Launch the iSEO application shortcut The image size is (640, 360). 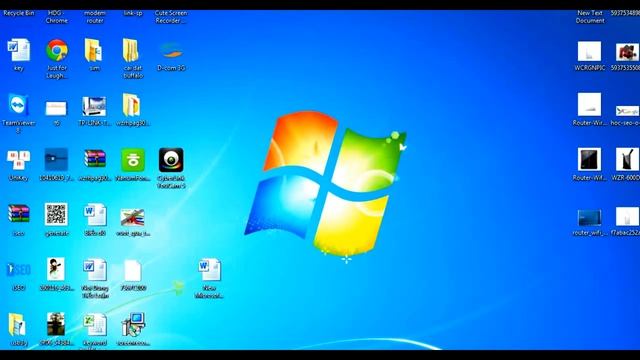click(x=18, y=270)
